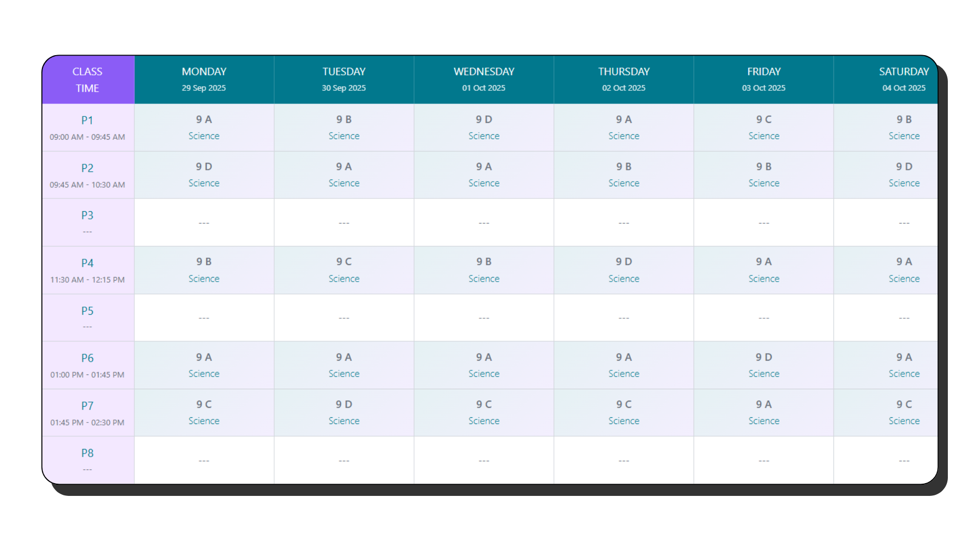Click the P4 11:30 AM period label

coord(87,270)
